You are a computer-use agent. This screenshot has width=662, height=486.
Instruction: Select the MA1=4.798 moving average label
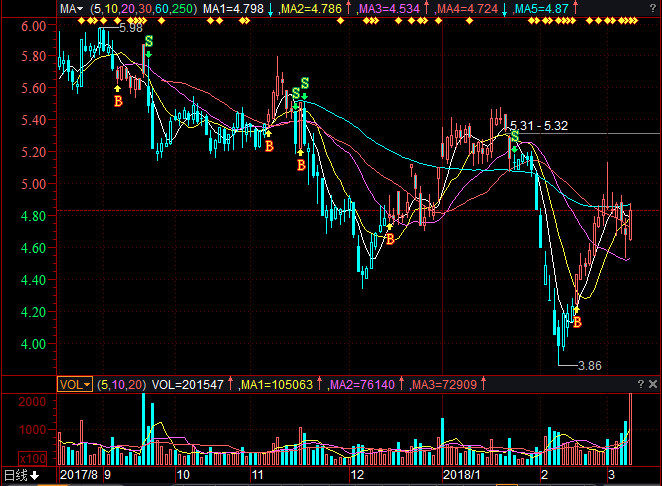[x=233, y=9]
